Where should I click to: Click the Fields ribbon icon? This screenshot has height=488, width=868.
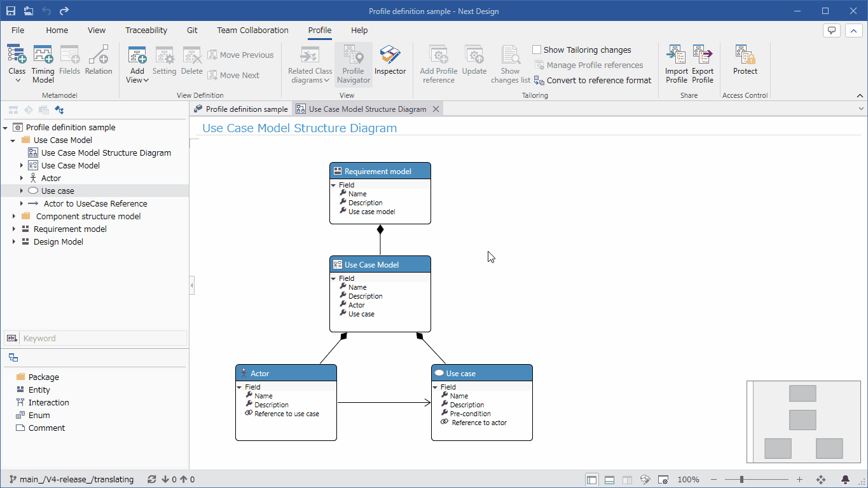[69, 55]
